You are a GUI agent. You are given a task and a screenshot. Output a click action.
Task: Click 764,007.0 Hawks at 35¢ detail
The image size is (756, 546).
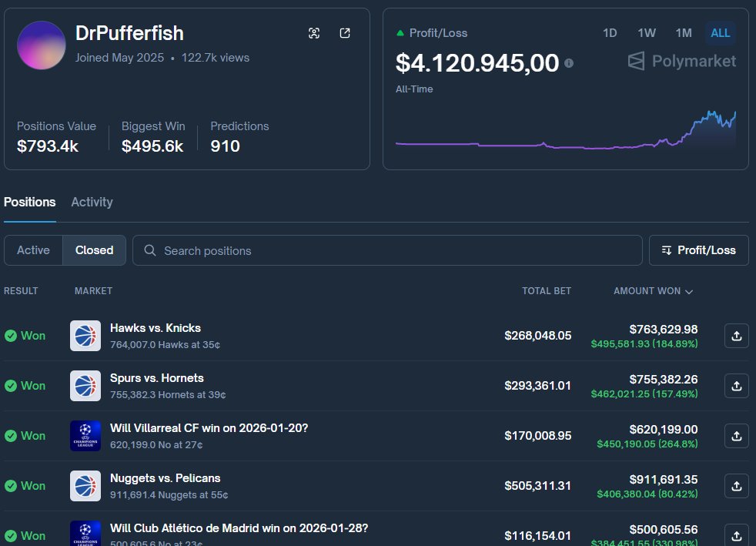[165, 345]
